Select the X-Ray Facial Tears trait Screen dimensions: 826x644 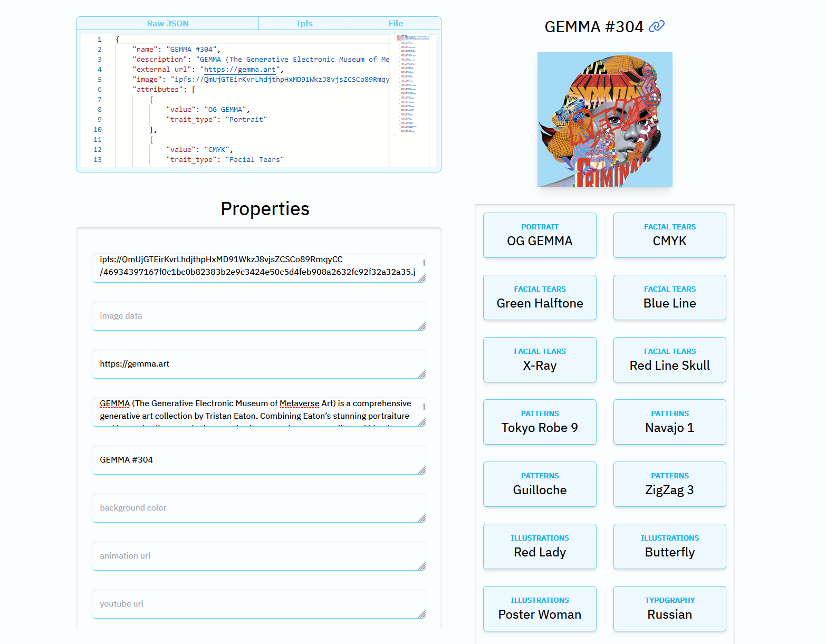540,360
